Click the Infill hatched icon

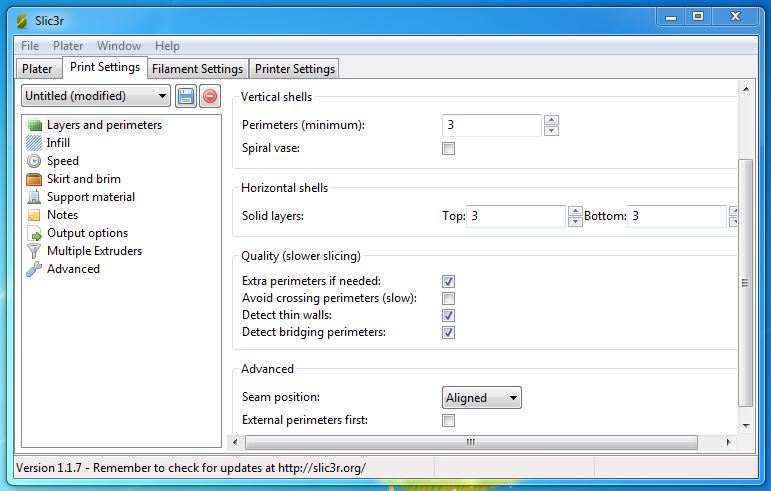[34, 143]
